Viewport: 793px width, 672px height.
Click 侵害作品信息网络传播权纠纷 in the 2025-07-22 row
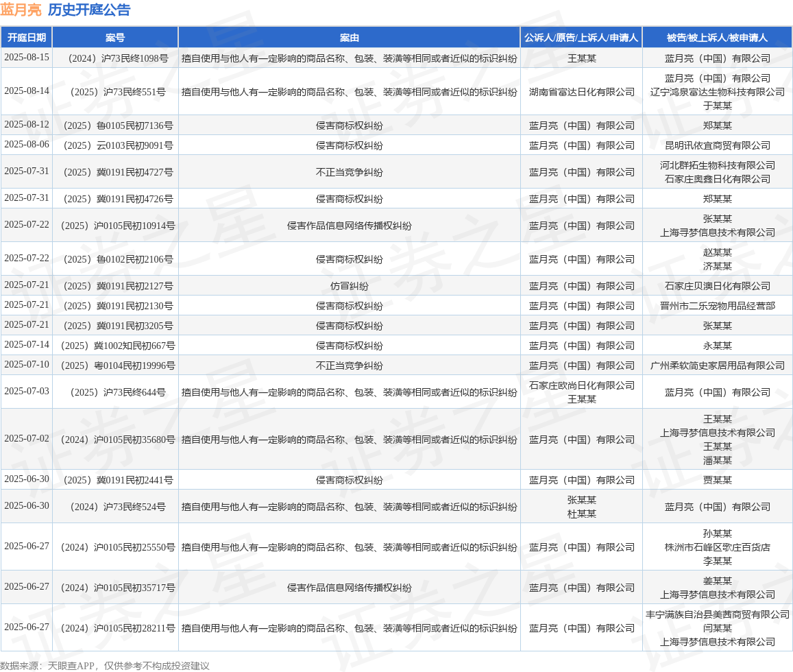point(349,226)
